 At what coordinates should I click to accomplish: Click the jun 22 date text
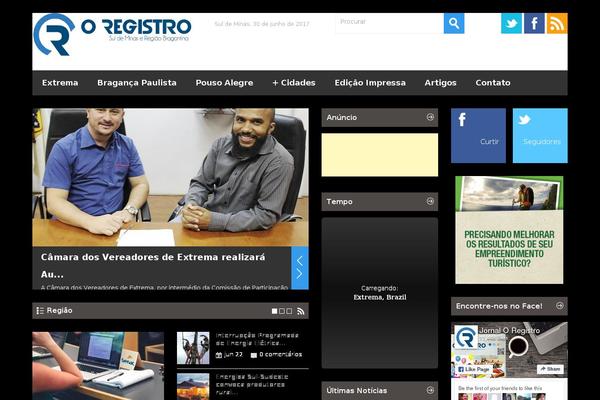click(233, 355)
